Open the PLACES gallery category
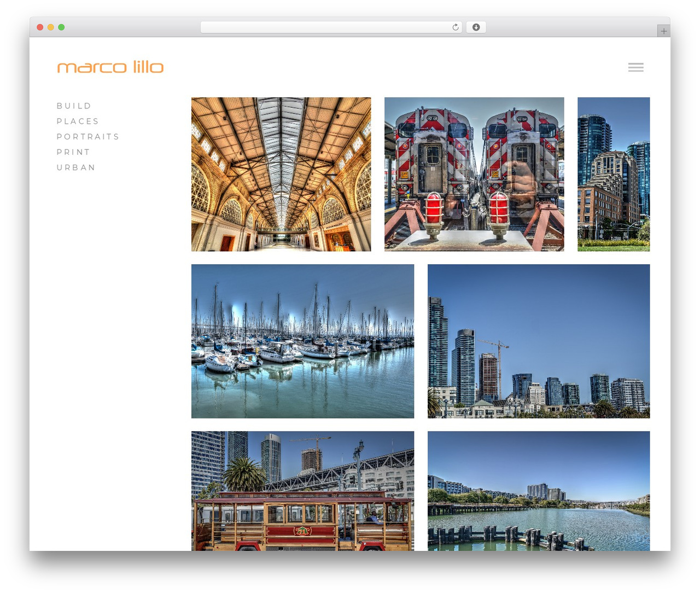The image size is (700, 593). pyautogui.click(x=78, y=121)
